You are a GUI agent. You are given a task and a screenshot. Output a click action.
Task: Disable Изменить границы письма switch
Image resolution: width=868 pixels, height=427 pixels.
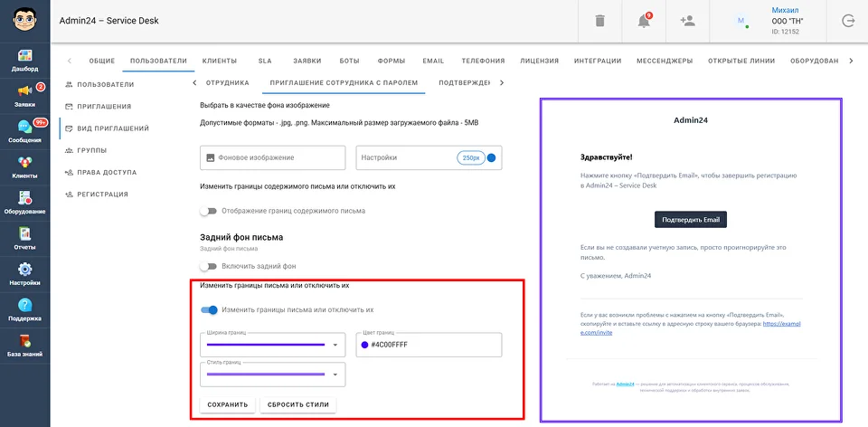[209, 310]
